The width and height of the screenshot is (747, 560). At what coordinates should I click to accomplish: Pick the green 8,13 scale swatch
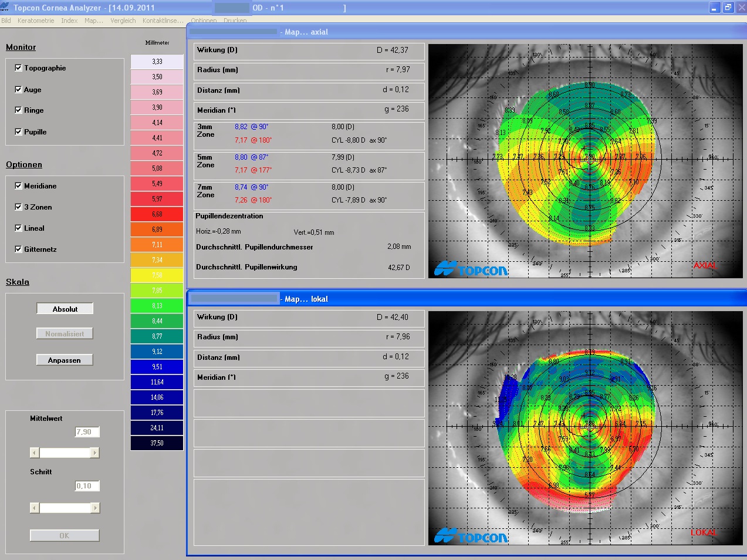pos(157,306)
